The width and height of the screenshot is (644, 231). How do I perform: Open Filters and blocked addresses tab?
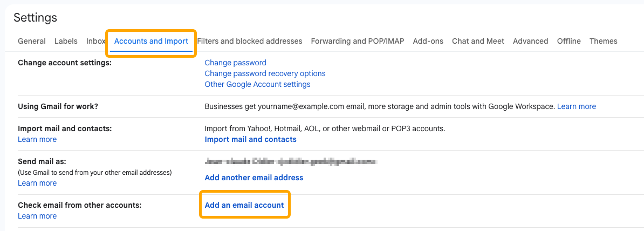coord(250,41)
